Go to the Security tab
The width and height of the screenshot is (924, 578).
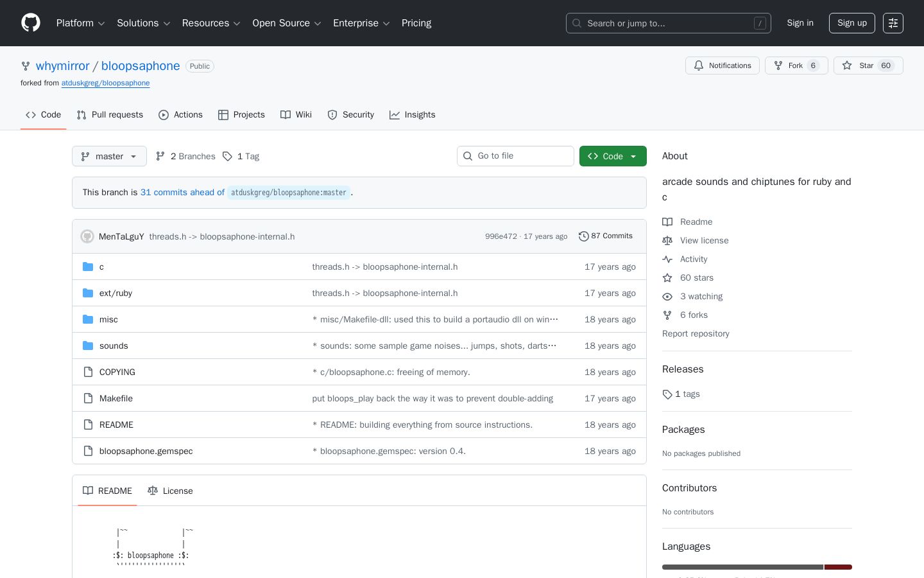350,115
